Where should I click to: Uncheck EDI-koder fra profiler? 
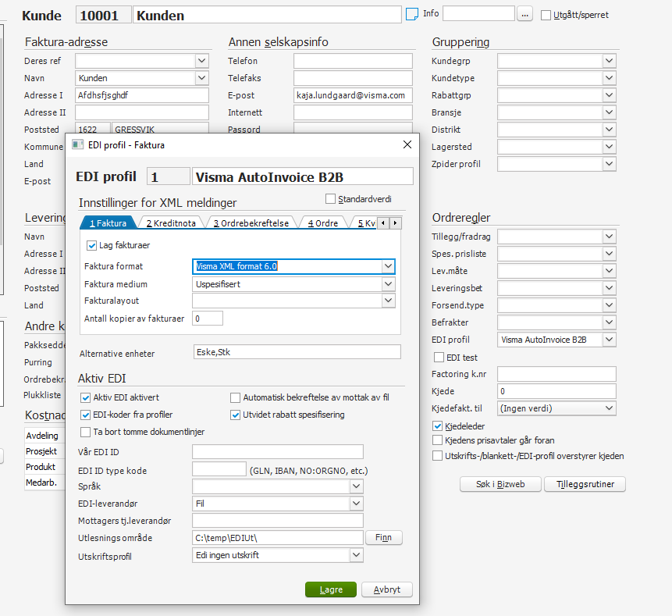[x=85, y=415]
